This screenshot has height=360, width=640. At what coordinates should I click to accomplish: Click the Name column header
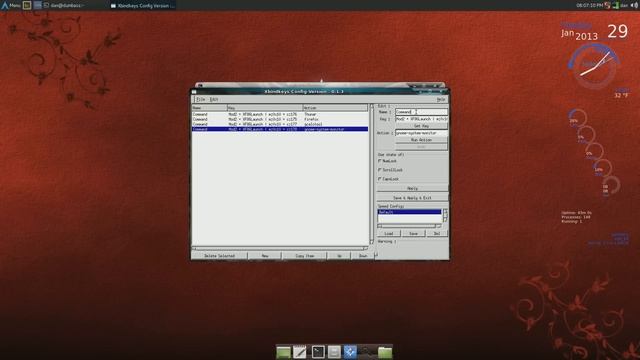tap(209, 108)
